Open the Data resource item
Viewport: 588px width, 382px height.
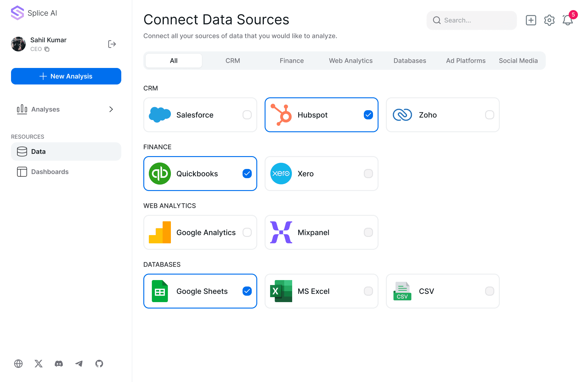[x=66, y=152]
